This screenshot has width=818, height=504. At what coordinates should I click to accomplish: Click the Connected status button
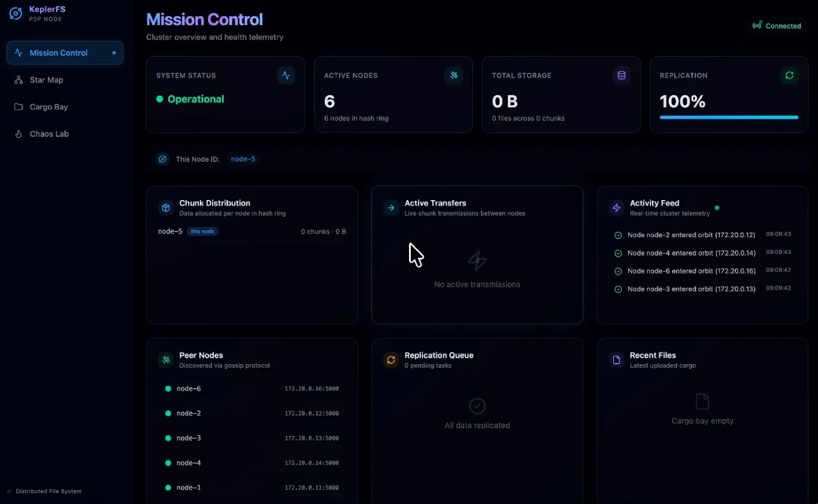777,26
